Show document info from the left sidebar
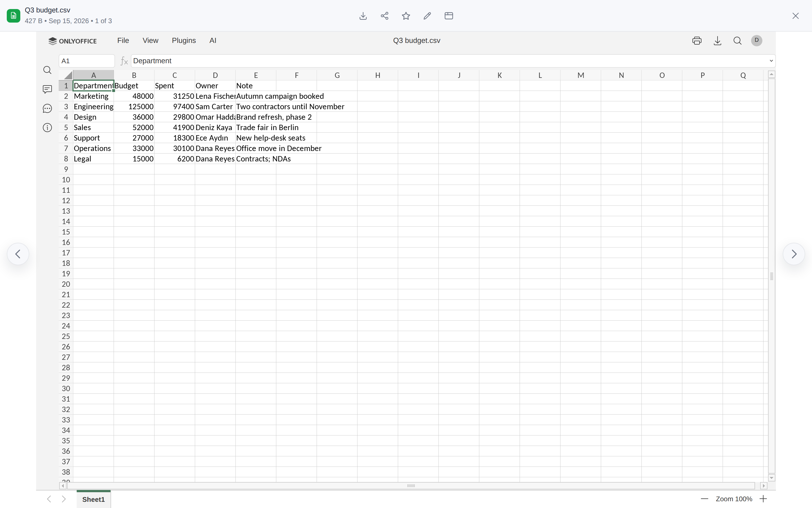Viewport: 812px width, 508px height. (47, 128)
